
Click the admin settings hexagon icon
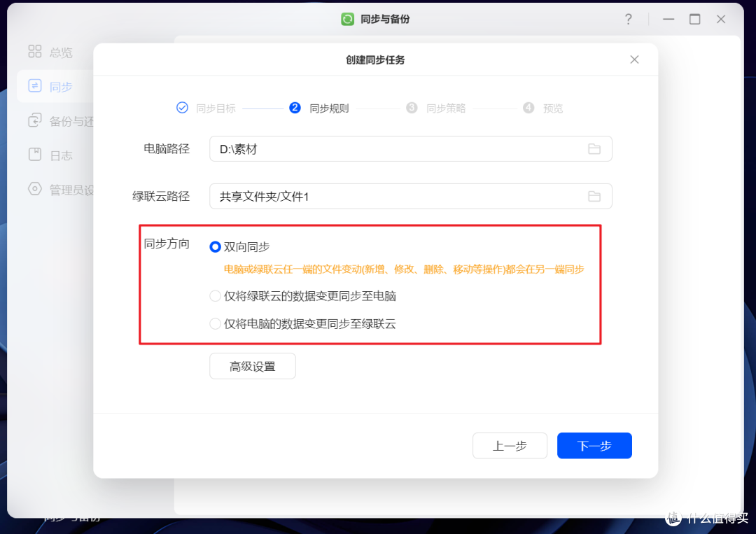(x=35, y=189)
